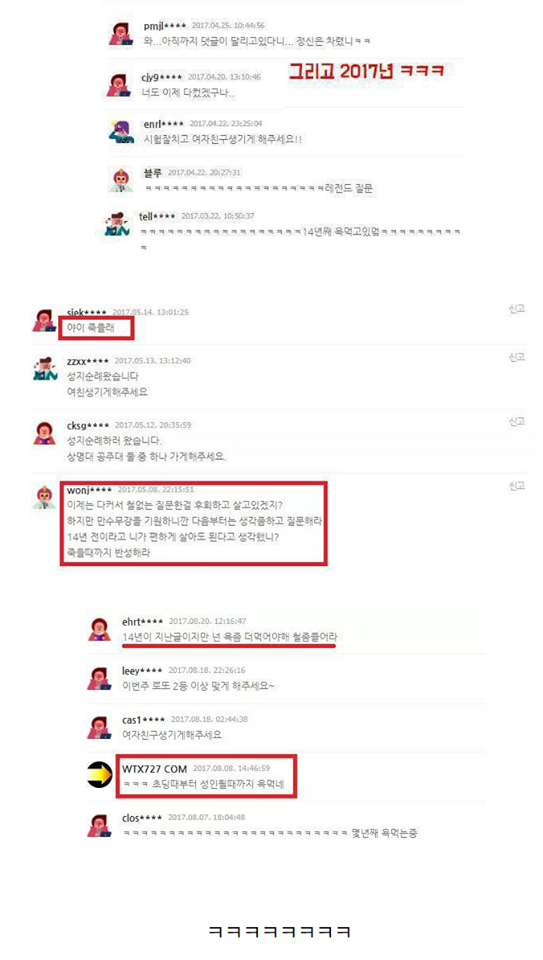Click the avatar beside ehrt**** comment
543x960 pixels.
click(x=99, y=629)
